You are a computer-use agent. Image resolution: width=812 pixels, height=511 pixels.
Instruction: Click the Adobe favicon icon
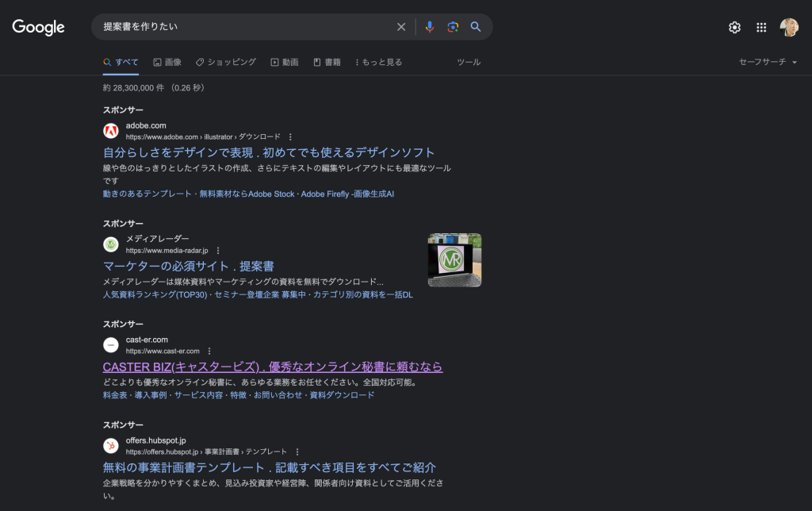click(x=111, y=131)
